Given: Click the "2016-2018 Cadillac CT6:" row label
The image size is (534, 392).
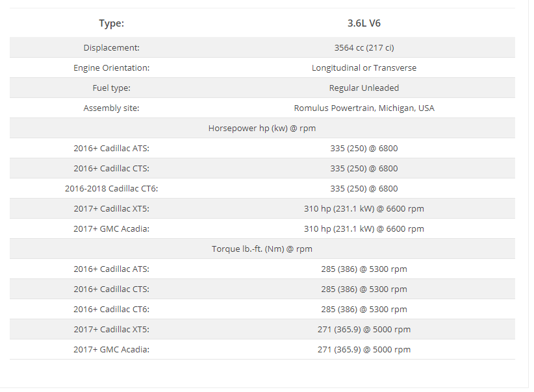Looking at the screenshot, I should [x=111, y=188].
